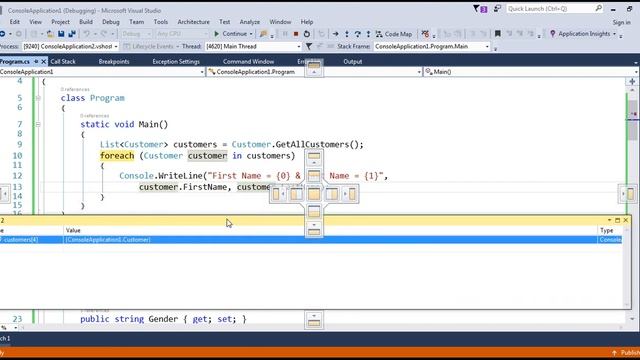
Task: Open floating watch window options dropdown
Action: pos(609,220)
